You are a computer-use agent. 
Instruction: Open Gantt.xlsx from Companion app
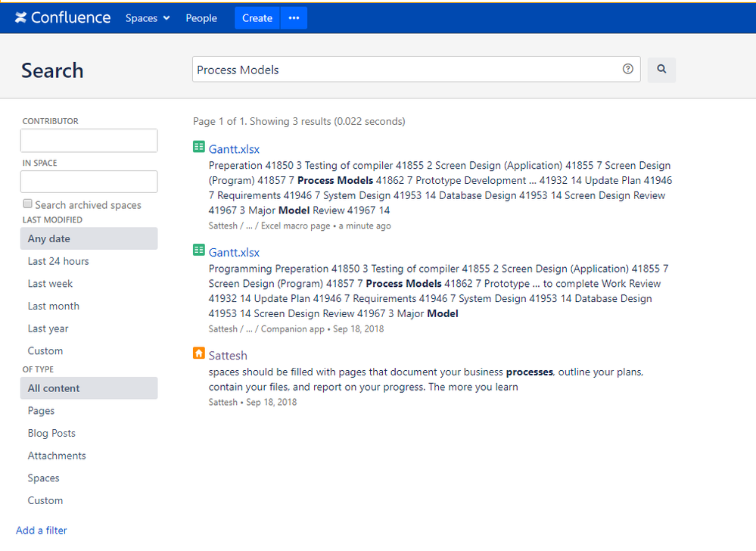(x=234, y=252)
